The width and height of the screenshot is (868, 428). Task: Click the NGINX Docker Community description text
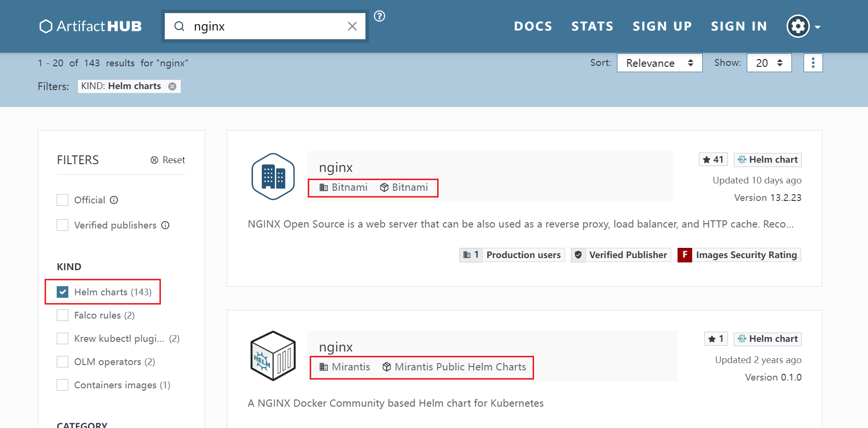click(x=395, y=403)
